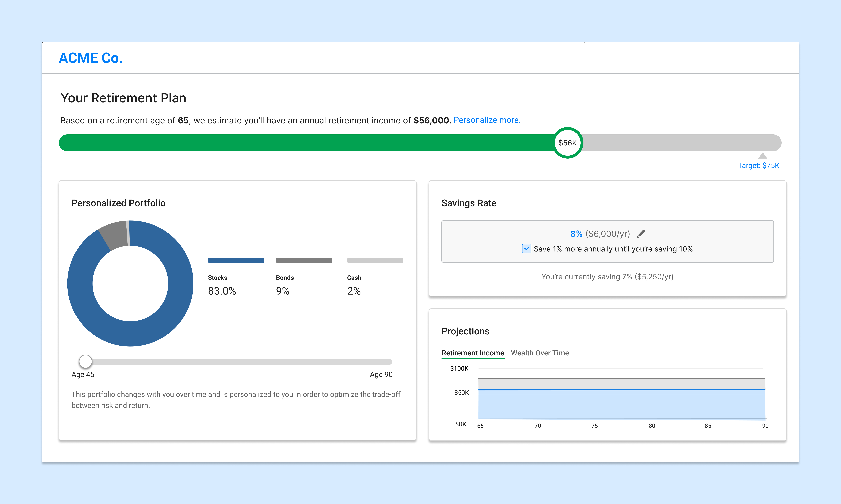Click the blue Stocks legend bar
This screenshot has height=504, width=841.
(236, 260)
